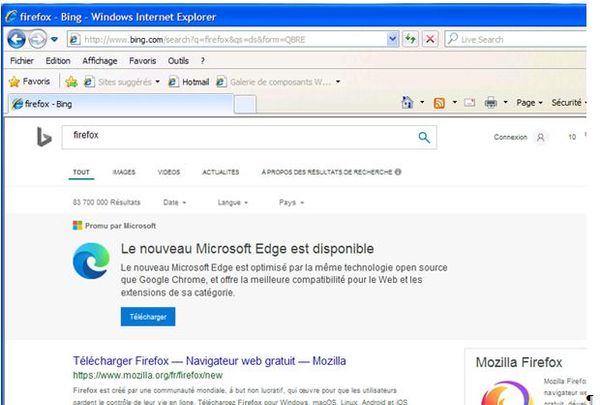Click the Bing magnifier search icon
The width and height of the screenshot is (600, 405).
[424, 137]
